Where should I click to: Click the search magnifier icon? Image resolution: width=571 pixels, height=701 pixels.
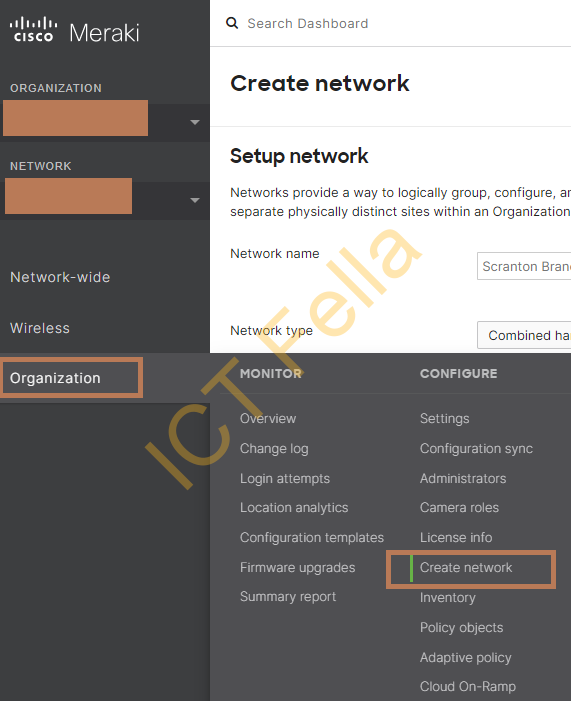(x=232, y=23)
